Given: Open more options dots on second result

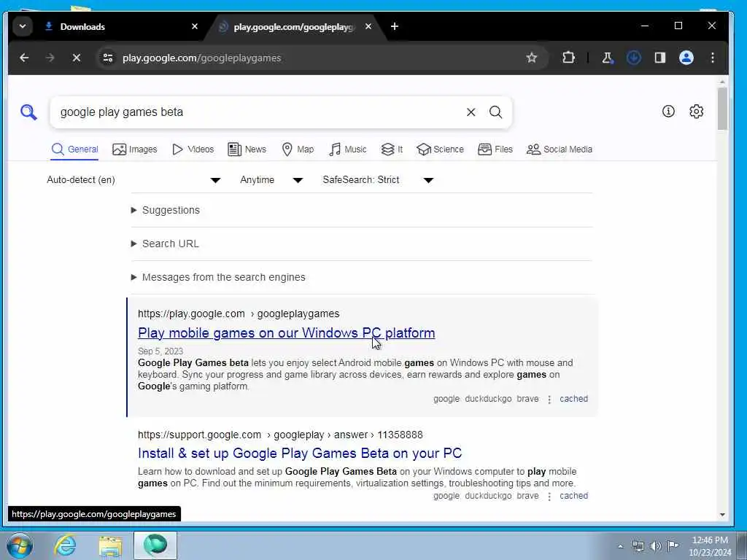Looking at the screenshot, I should (549, 497).
